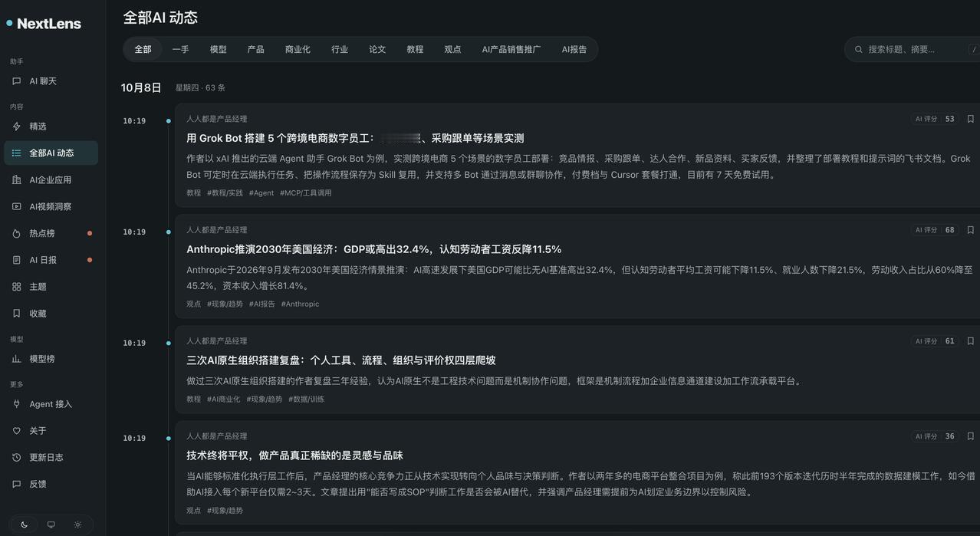
Task: Open 更新日志 history icon
Action: point(17,458)
